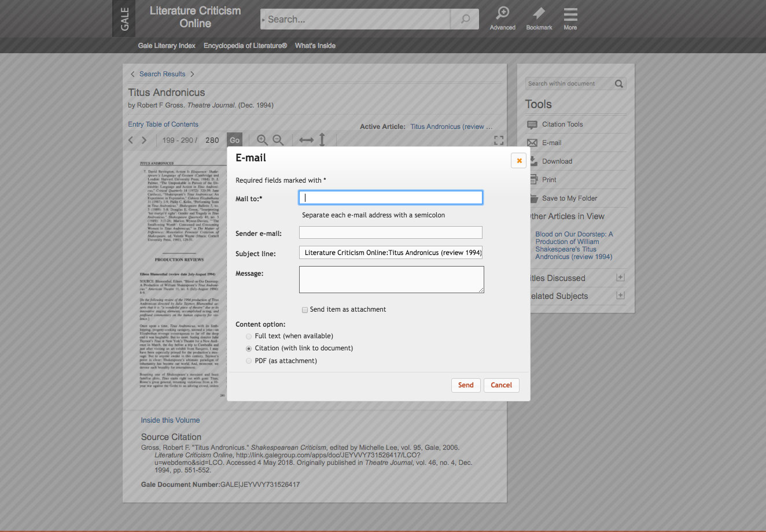The width and height of the screenshot is (766, 532).
Task: Click the Bookmark icon
Action: [539, 19]
